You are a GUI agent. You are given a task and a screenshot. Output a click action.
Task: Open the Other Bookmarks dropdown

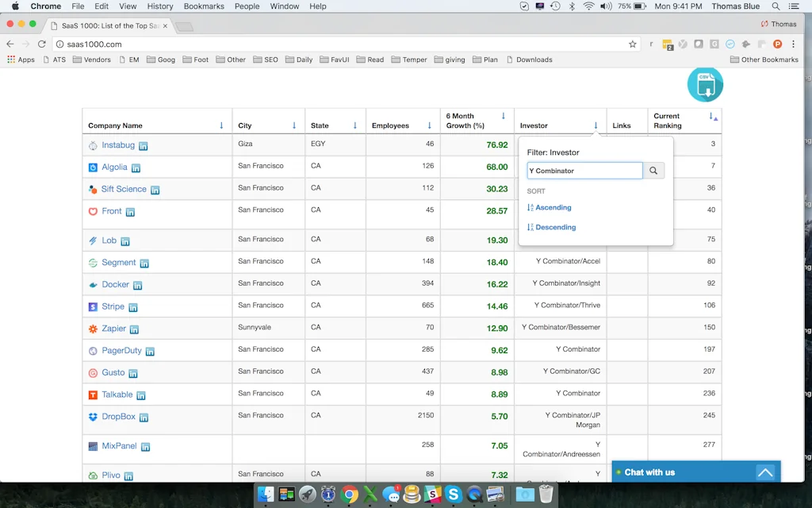tap(764, 59)
